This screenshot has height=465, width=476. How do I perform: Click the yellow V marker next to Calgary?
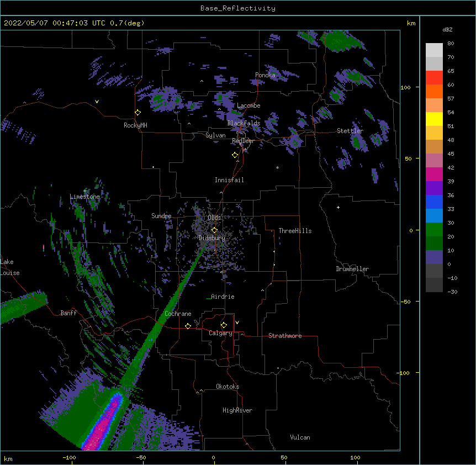pyautogui.click(x=237, y=323)
